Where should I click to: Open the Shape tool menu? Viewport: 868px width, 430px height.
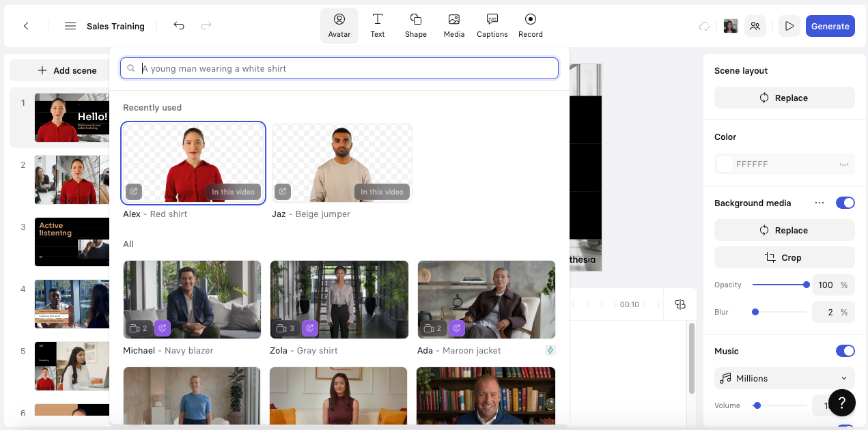[x=415, y=26]
